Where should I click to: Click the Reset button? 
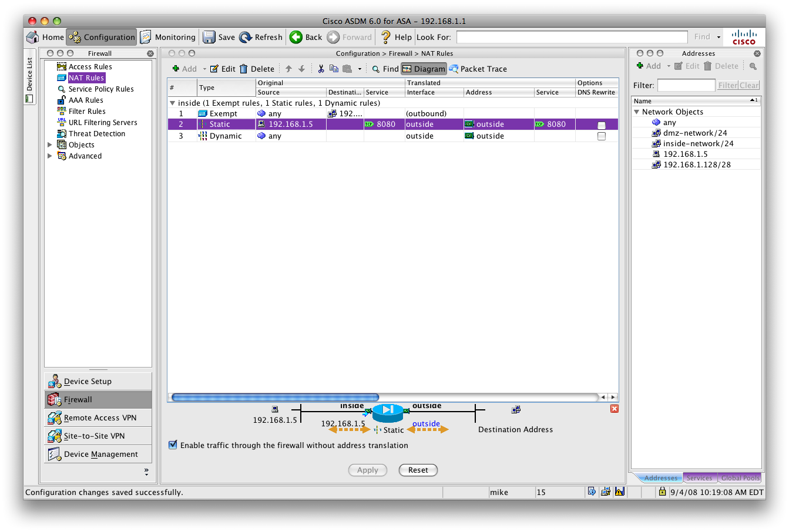click(418, 470)
